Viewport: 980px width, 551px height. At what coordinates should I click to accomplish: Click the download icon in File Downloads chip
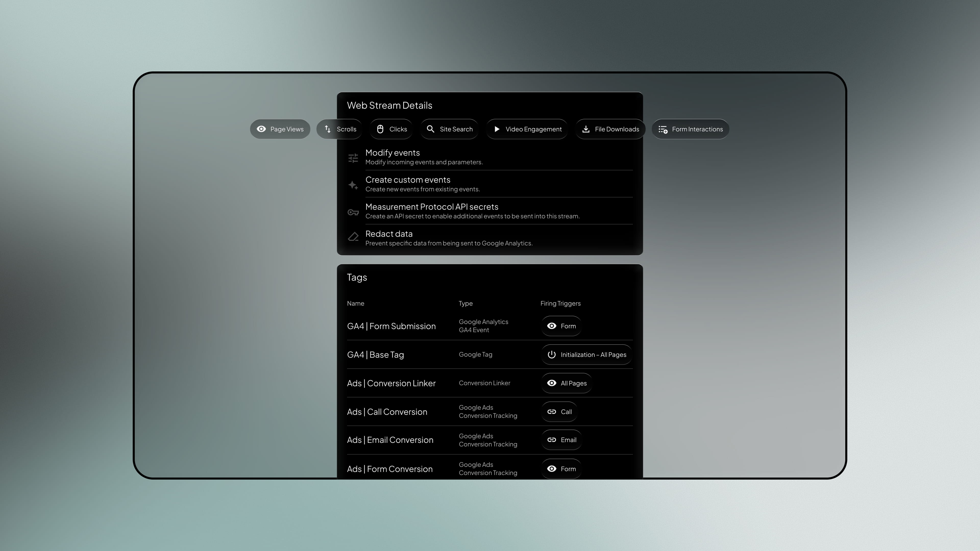[x=586, y=129]
